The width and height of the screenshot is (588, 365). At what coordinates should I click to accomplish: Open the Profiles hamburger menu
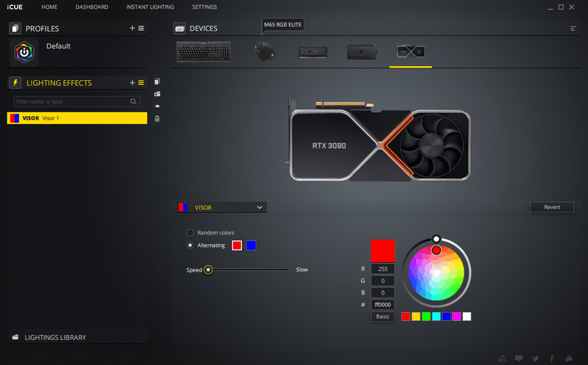141,28
